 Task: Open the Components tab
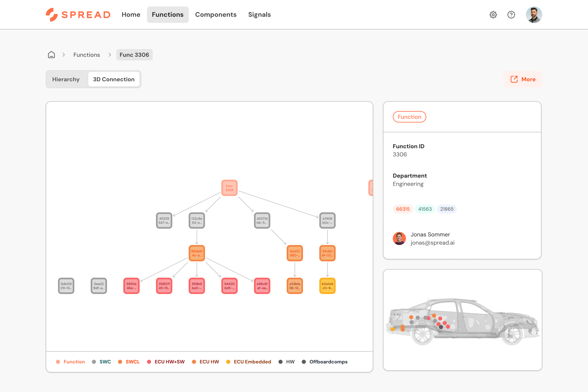click(x=216, y=15)
